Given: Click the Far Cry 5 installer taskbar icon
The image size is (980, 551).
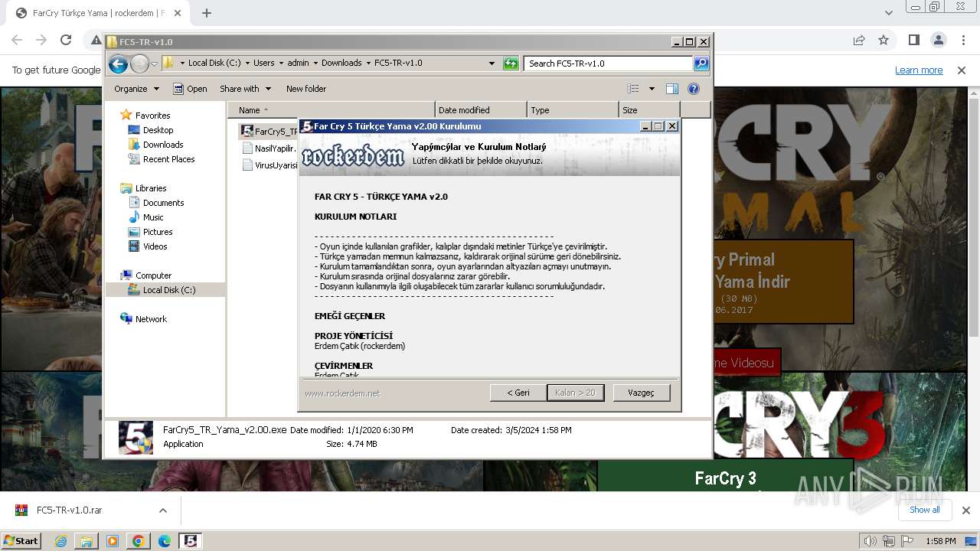Looking at the screenshot, I should coord(191,541).
